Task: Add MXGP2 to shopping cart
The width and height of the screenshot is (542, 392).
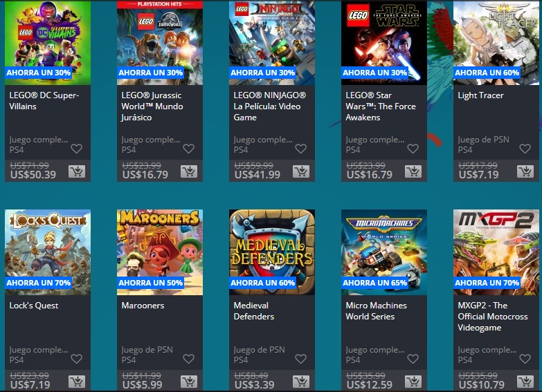Action: (525, 382)
